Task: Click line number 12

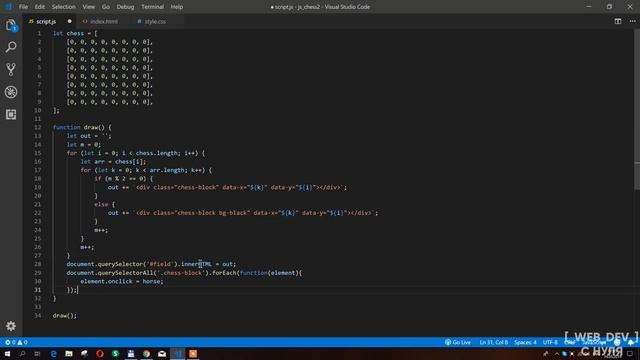Action: pyautogui.click(x=38, y=127)
